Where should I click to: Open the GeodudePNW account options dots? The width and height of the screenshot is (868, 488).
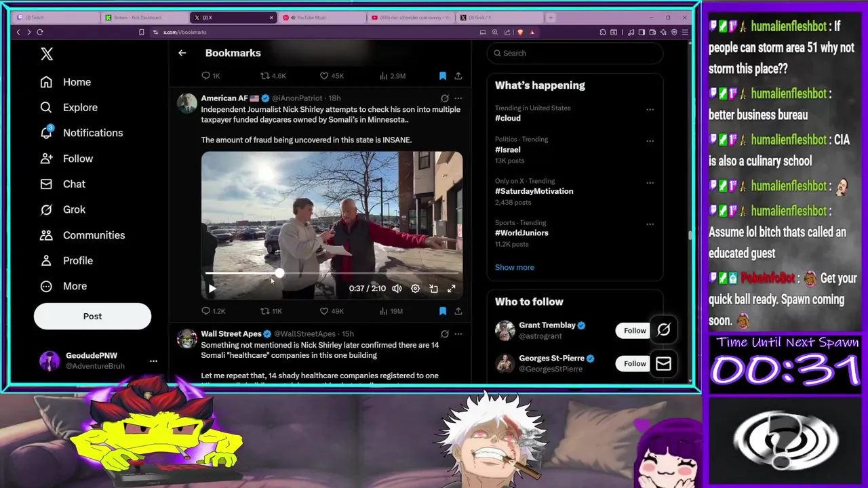click(x=153, y=361)
